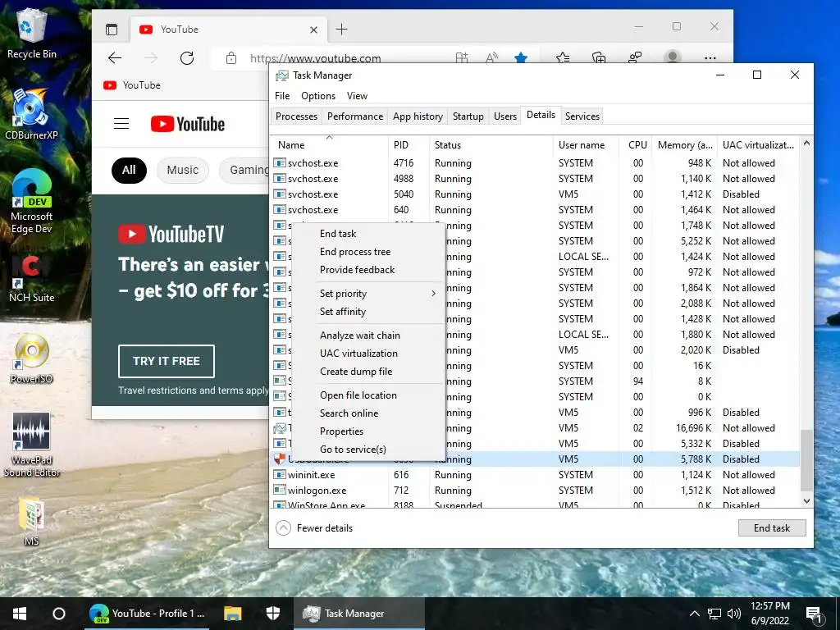The image size is (840, 630).
Task: Launch CDBurnerXP from the desktop
Action: coord(31,113)
